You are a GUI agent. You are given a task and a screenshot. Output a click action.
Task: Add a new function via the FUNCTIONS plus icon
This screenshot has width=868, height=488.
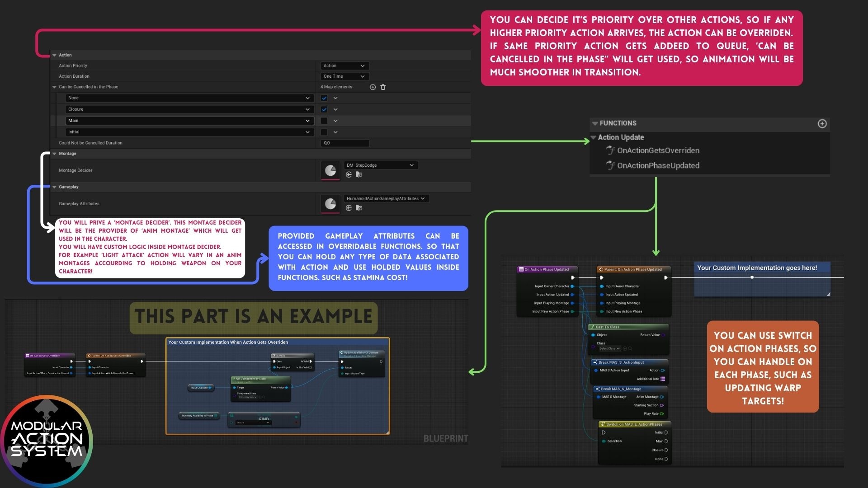[822, 123]
